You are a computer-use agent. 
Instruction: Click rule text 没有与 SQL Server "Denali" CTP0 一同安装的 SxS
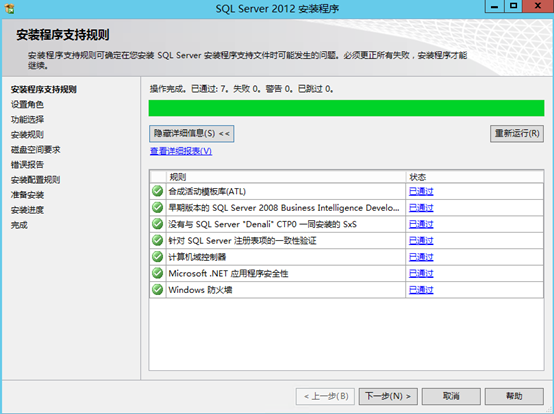click(263, 224)
